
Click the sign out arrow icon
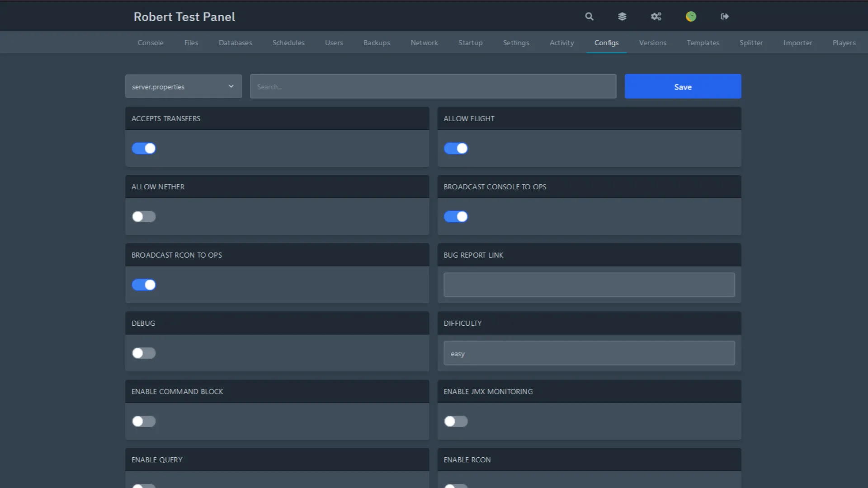725,17
